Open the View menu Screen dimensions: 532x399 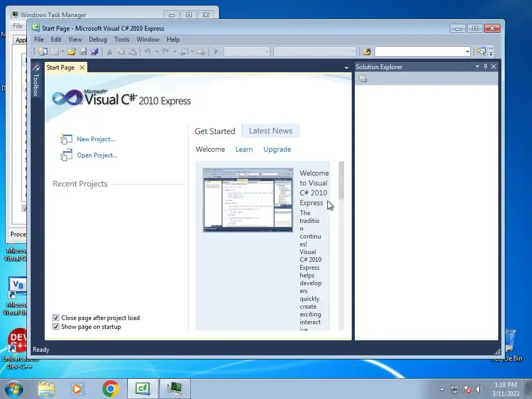click(x=75, y=39)
